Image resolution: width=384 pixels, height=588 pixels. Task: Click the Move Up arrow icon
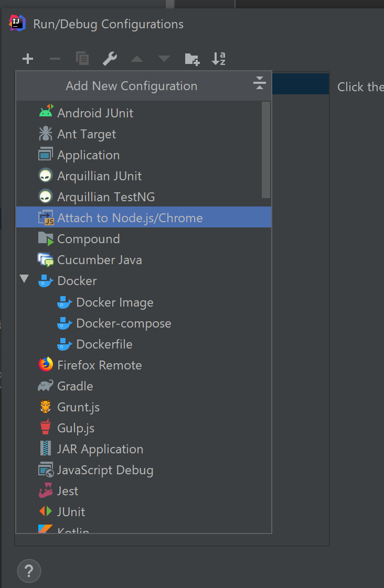tap(136, 59)
